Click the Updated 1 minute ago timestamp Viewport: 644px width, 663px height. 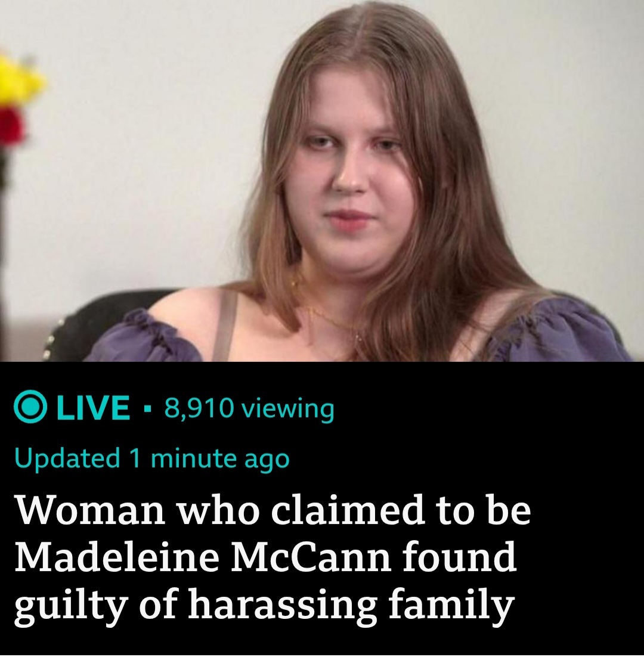point(152,458)
